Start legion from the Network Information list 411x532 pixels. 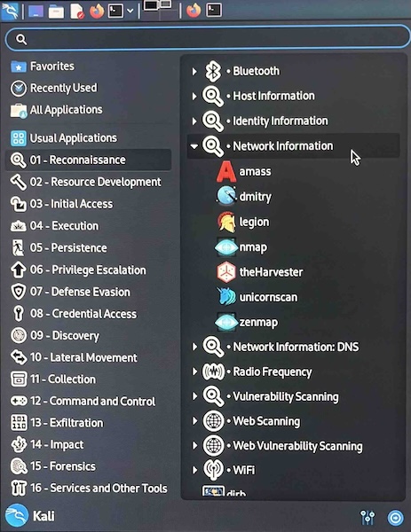[x=243, y=222]
